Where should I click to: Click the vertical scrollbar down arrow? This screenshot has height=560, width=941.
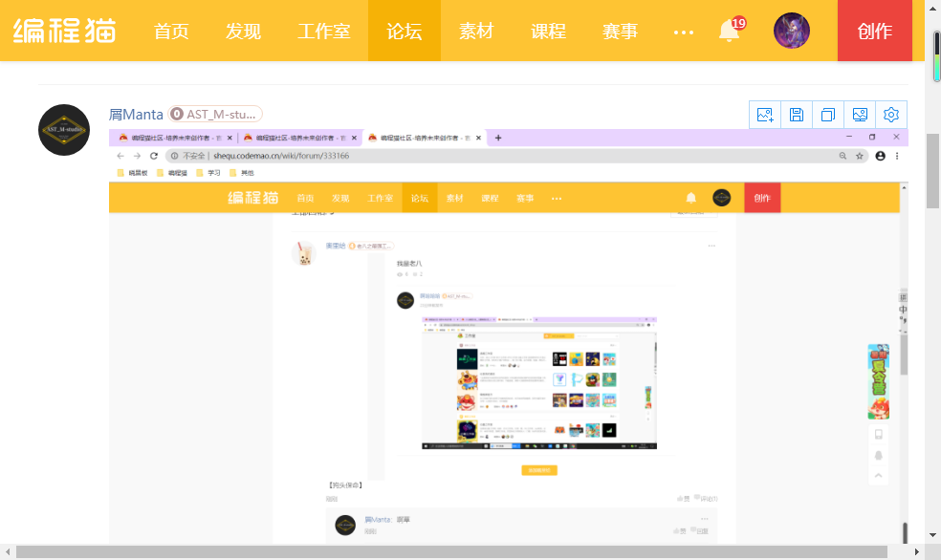click(932, 535)
